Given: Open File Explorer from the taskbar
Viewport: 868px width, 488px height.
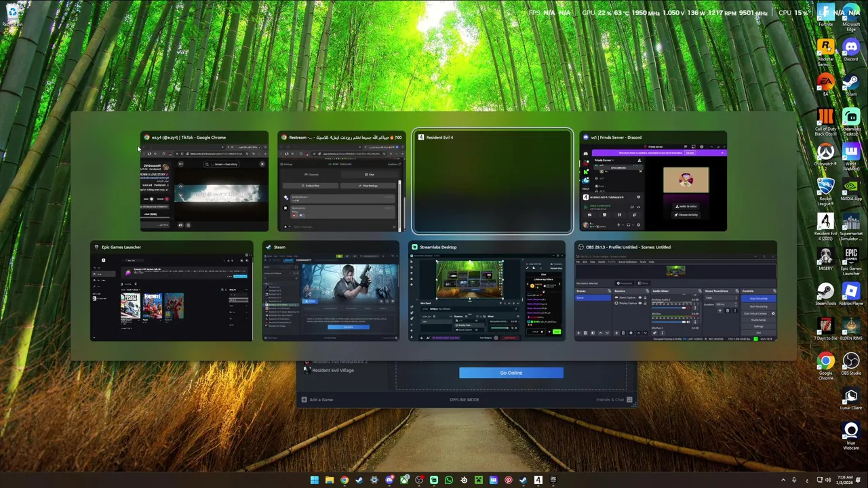Looking at the screenshot, I should pyautogui.click(x=330, y=480).
